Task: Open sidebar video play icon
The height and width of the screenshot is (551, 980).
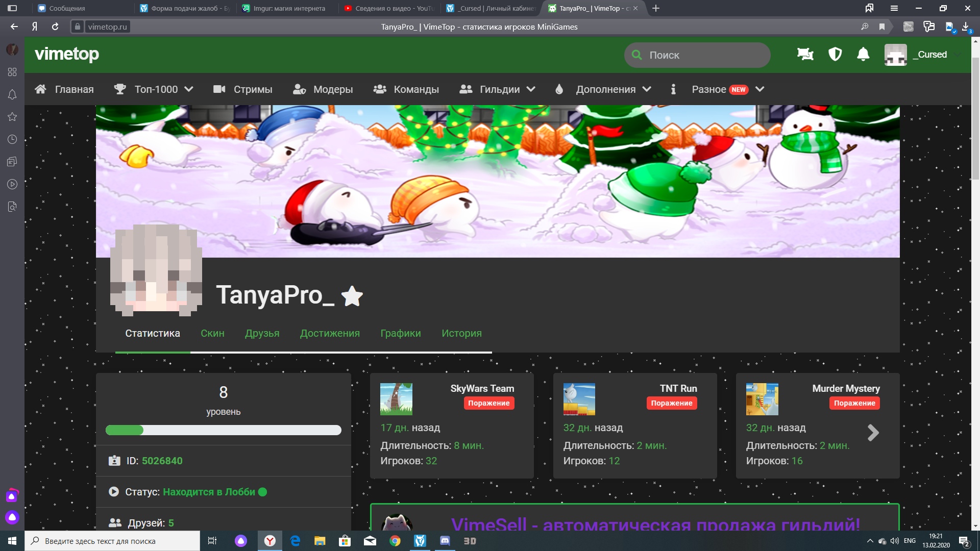Action: pyautogui.click(x=12, y=184)
